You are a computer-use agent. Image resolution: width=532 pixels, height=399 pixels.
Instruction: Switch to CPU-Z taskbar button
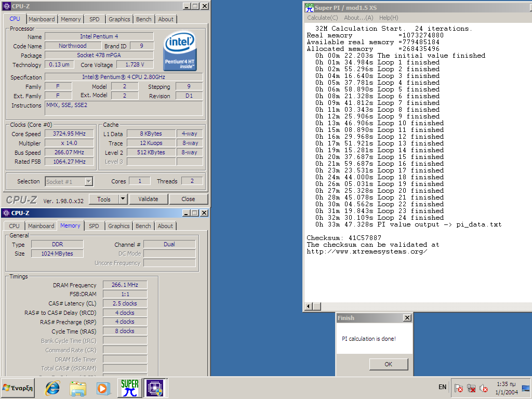[x=155, y=388]
